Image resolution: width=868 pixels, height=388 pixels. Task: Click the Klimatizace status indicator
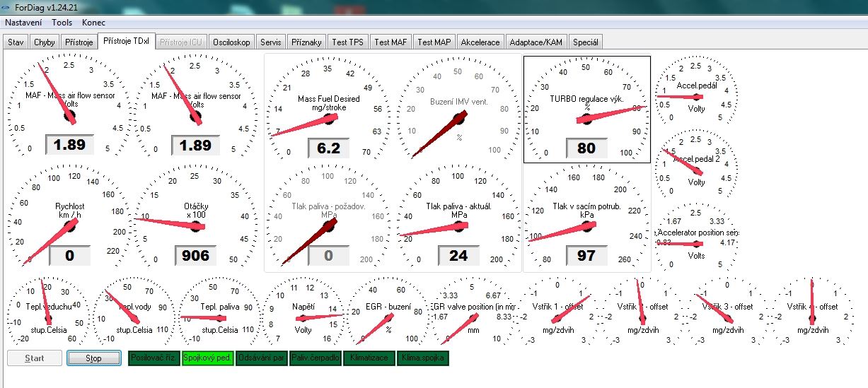click(369, 358)
